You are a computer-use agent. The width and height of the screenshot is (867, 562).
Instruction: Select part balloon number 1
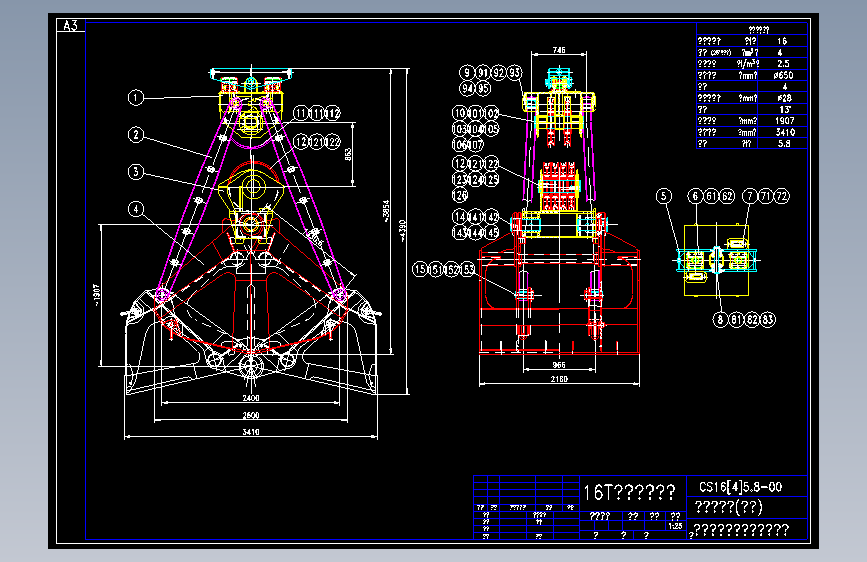coord(136,98)
